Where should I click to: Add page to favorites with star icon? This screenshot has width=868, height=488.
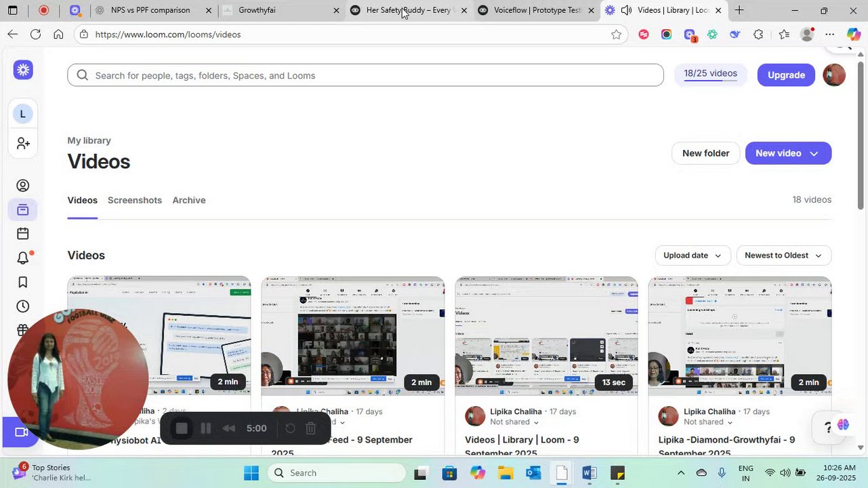point(616,35)
